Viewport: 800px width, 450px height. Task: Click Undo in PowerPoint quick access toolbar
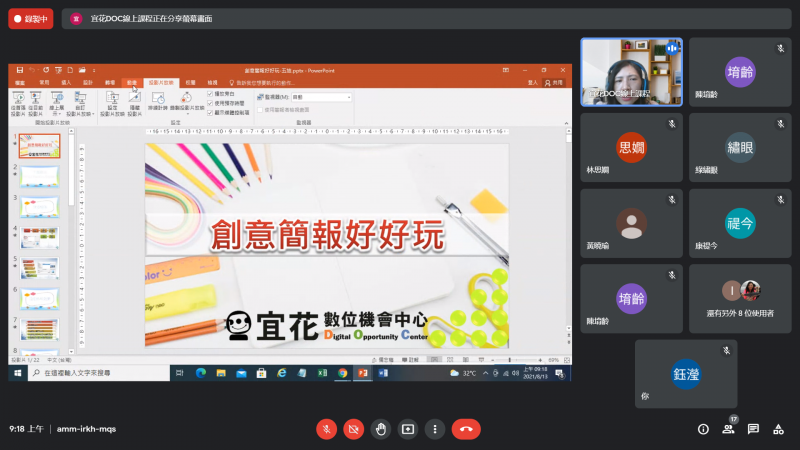32,70
